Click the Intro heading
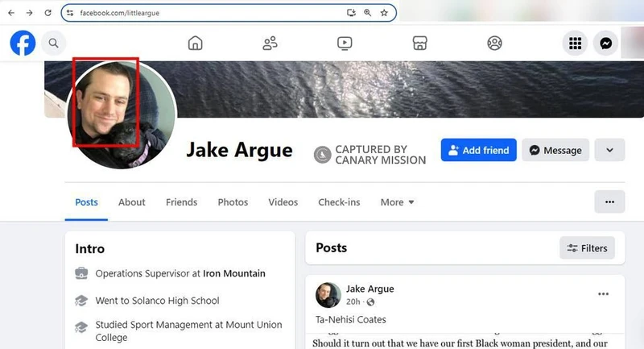 pos(89,249)
